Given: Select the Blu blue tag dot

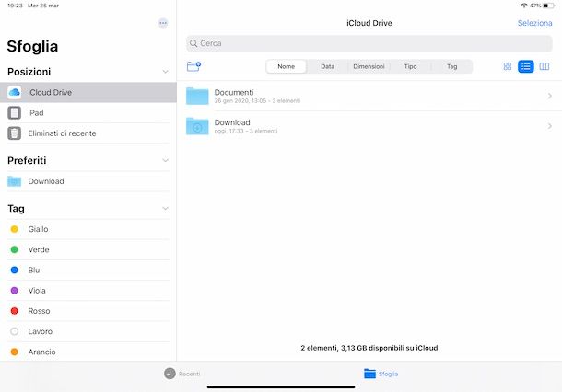Looking at the screenshot, I should tap(15, 270).
